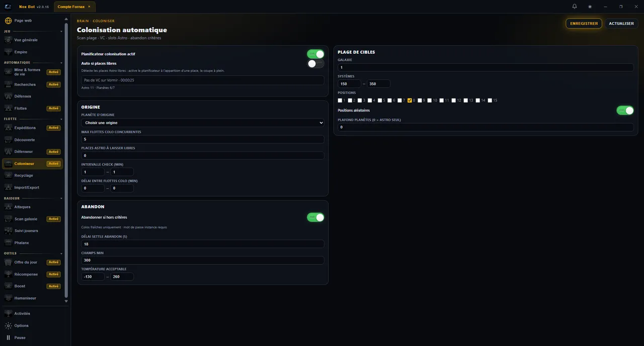Click the Galaxie input field

point(486,67)
